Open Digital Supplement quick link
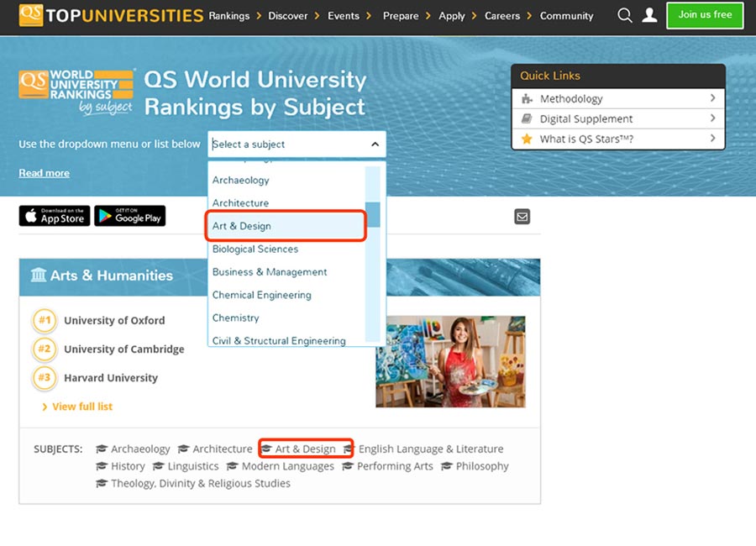 coord(618,118)
